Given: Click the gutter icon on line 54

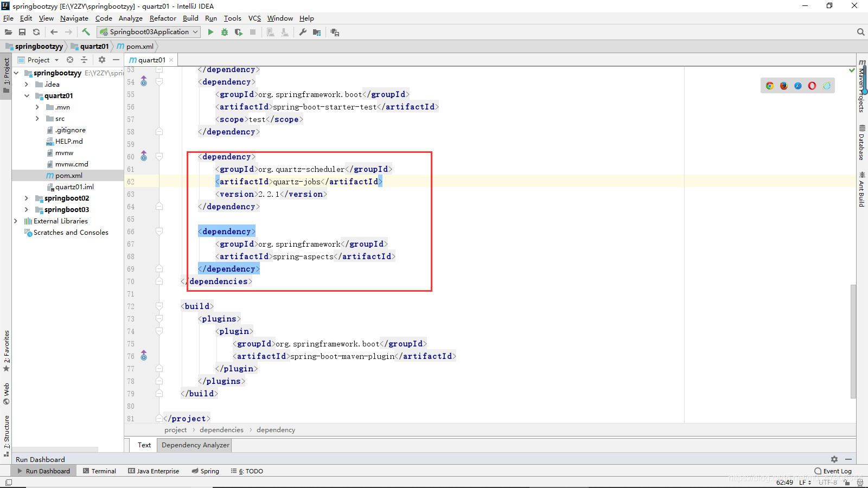Looking at the screenshot, I should tap(144, 81).
